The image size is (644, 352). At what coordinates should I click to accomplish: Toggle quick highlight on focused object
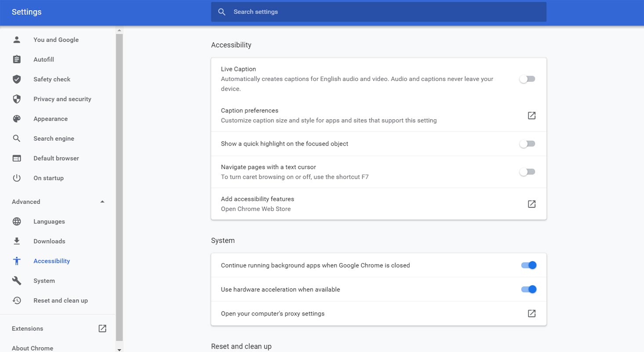tap(527, 144)
